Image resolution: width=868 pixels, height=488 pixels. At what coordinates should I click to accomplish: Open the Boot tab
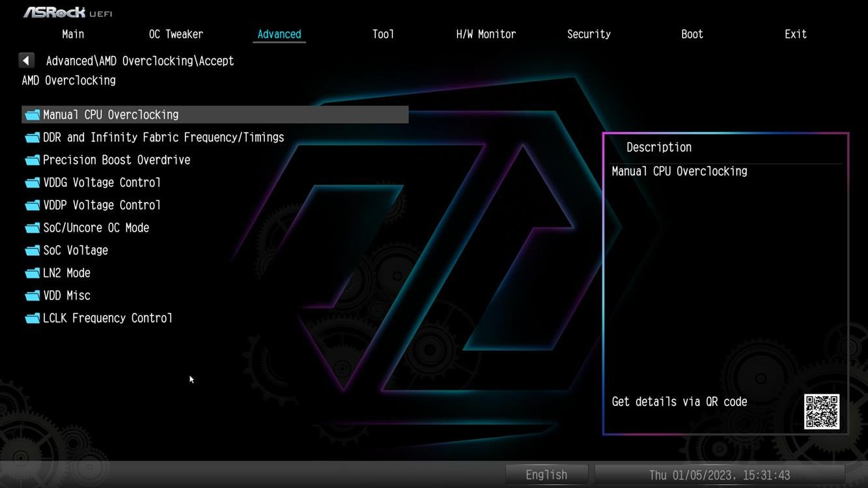coord(692,34)
